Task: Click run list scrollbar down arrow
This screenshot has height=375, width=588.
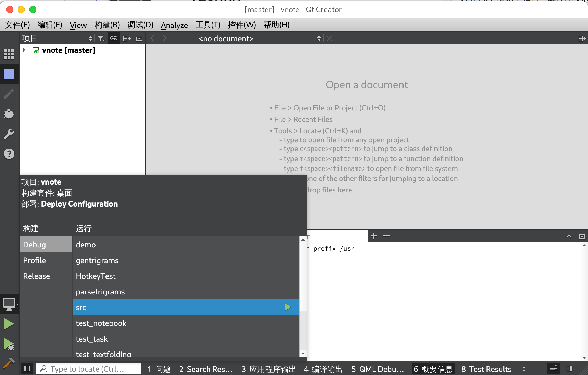Action: (x=303, y=354)
